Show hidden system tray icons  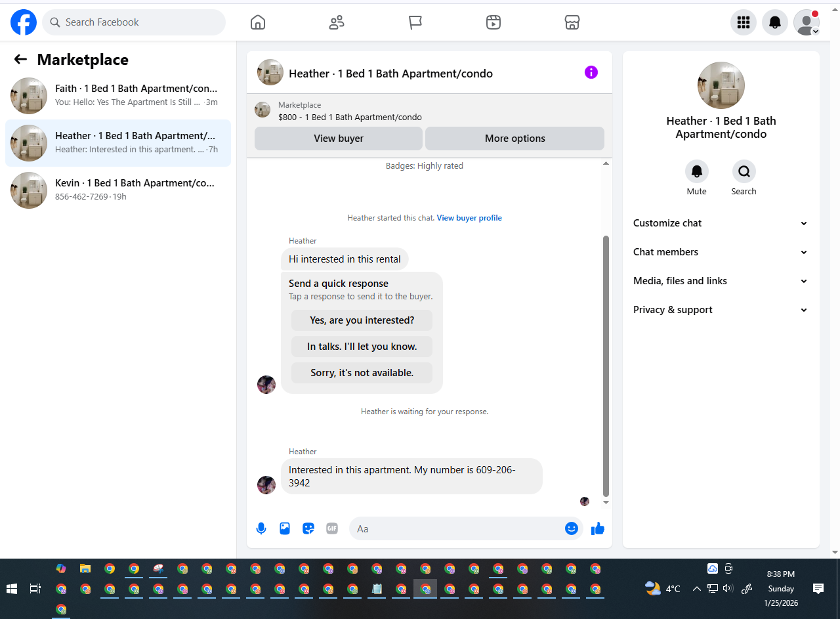[696, 589]
